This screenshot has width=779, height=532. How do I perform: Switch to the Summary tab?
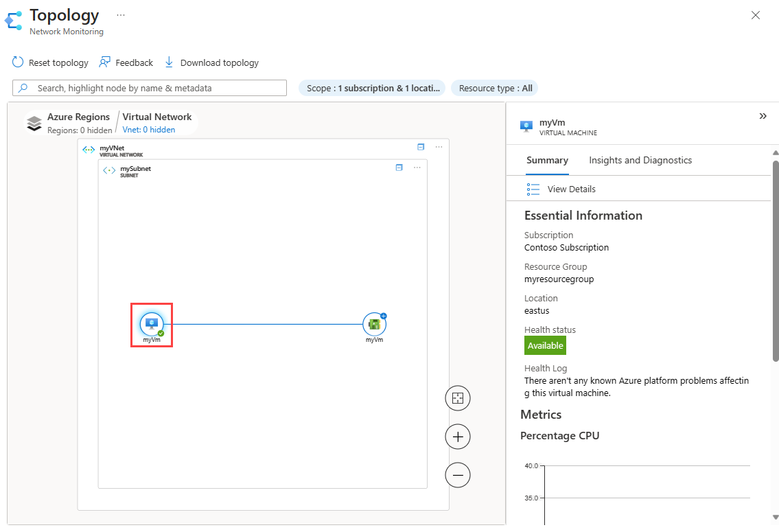(547, 160)
